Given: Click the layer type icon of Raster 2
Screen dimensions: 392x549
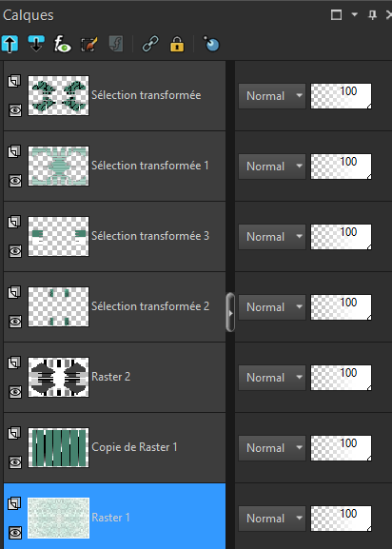Looking at the screenshot, I should tap(14, 363).
